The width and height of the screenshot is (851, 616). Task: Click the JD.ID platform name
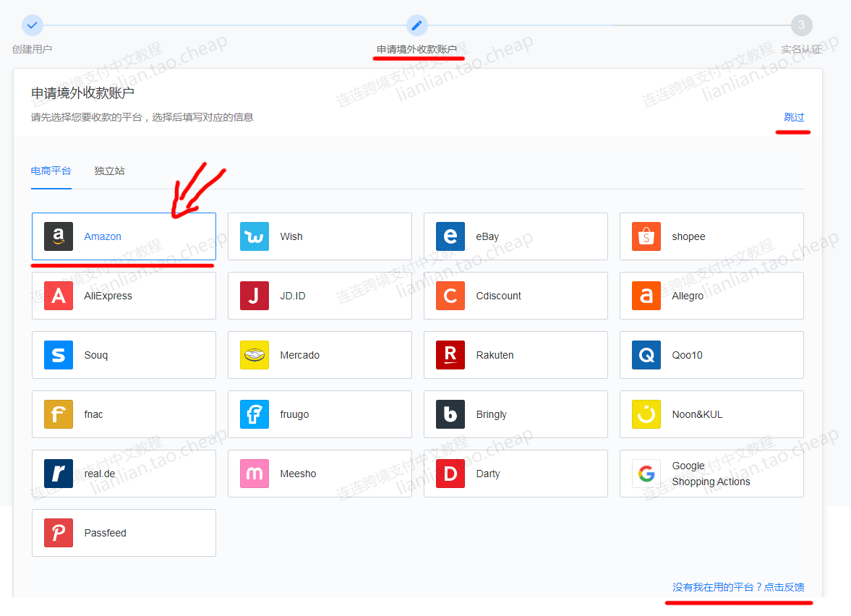pyautogui.click(x=293, y=296)
